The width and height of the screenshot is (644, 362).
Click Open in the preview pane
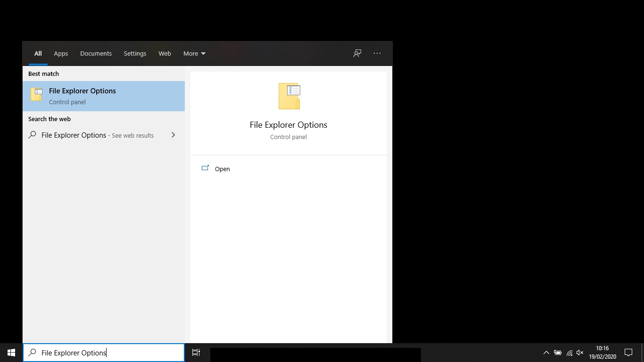(222, 169)
